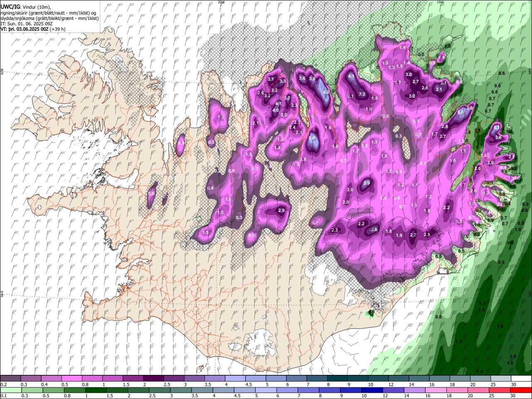Click the 12 swatch in the top legend row
The image size is (532, 399).
click(x=398, y=379)
